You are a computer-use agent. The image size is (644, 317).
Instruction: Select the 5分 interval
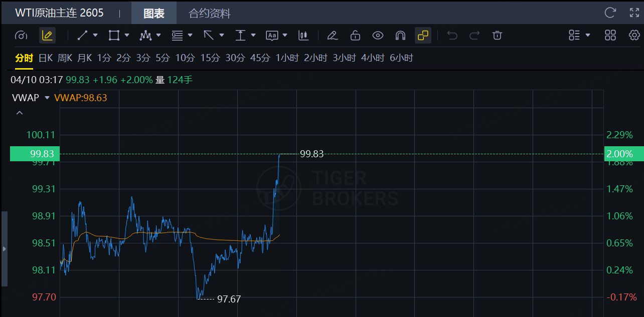(163, 58)
